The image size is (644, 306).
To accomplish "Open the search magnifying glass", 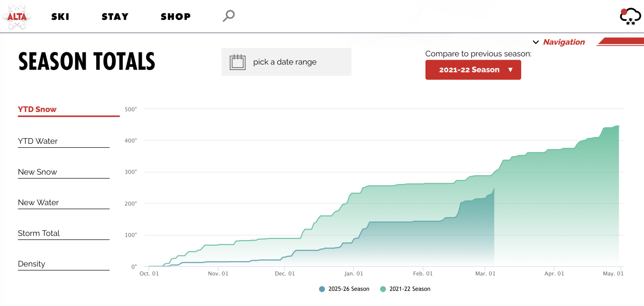I will pos(229,16).
